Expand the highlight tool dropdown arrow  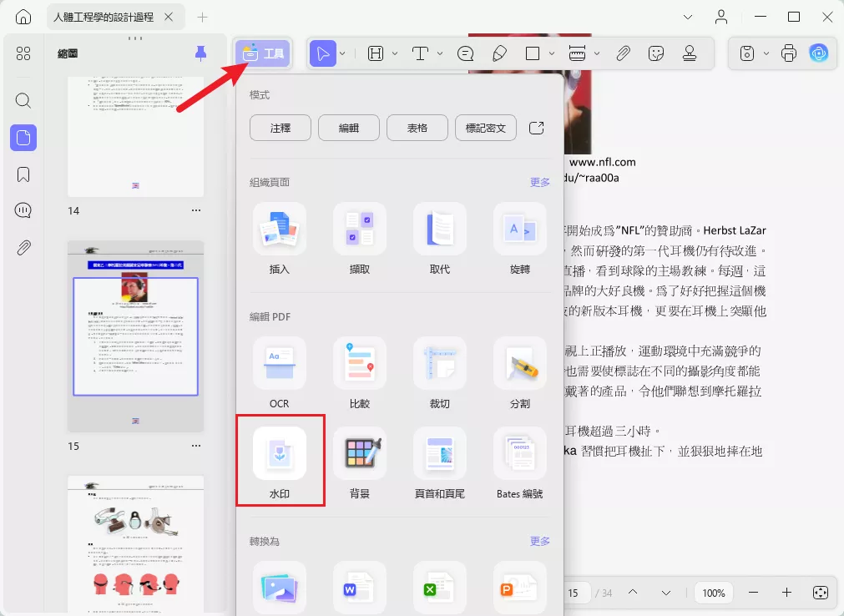click(395, 53)
